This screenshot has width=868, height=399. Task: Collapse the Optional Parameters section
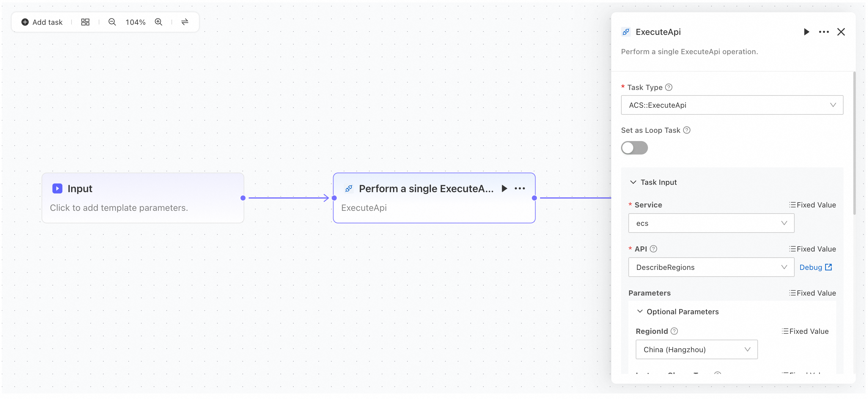point(678,312)
